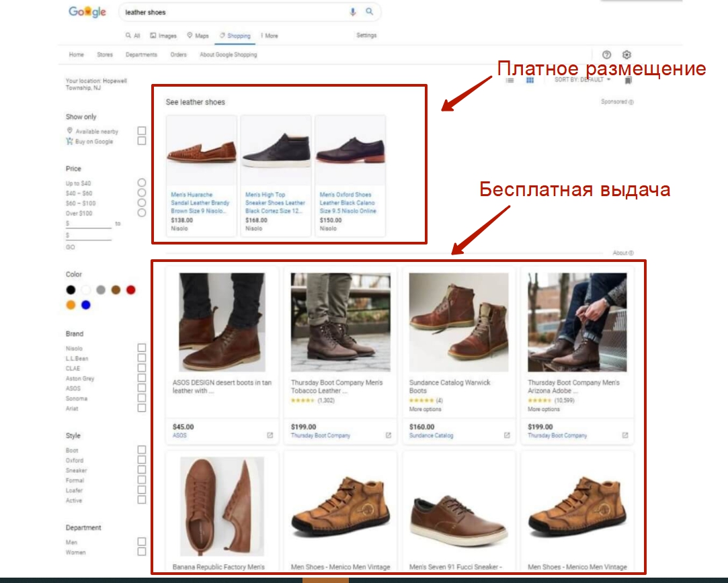Check the Nisolo brand checkbox

(x=142, y=348)
